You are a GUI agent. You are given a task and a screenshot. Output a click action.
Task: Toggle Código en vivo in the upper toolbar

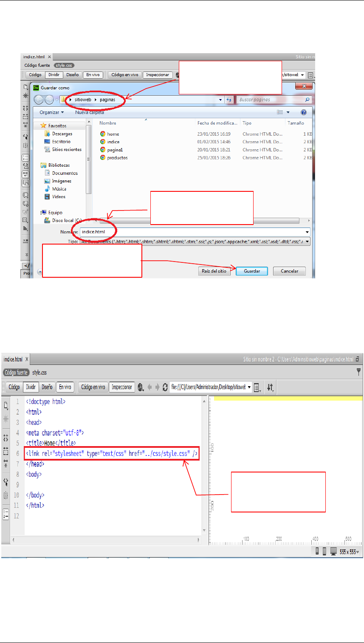pyautogui.click(x=124, y=75)
